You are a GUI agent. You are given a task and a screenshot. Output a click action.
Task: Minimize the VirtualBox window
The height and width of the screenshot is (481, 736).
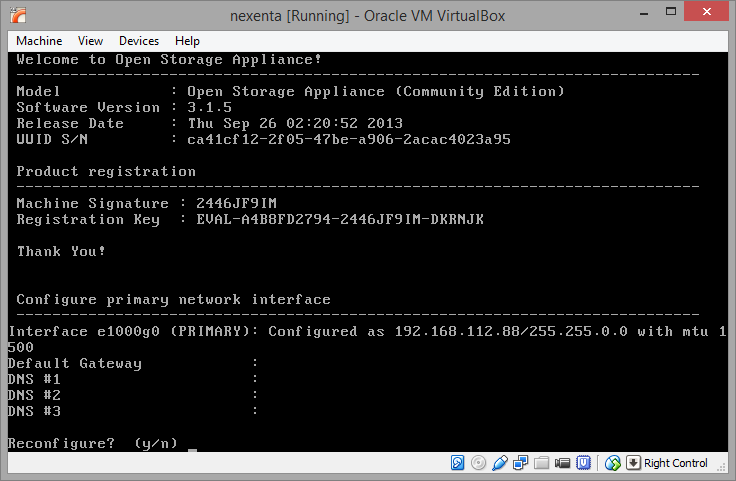click(x=644, y=13)
